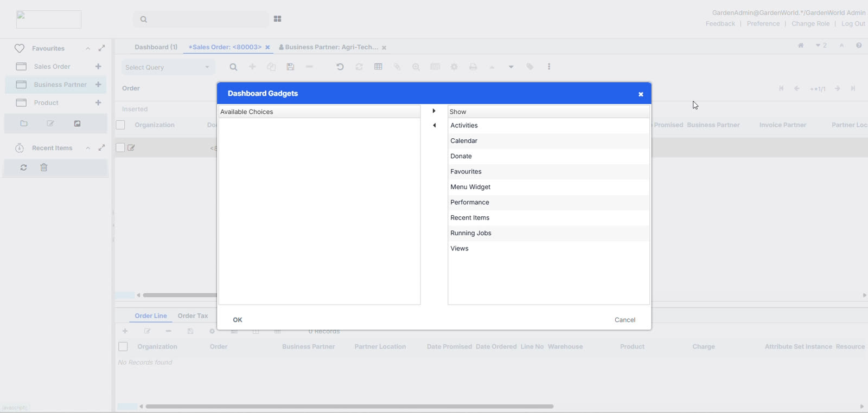
Task: Select Performance in the Show list
Action: click(548, 202)
